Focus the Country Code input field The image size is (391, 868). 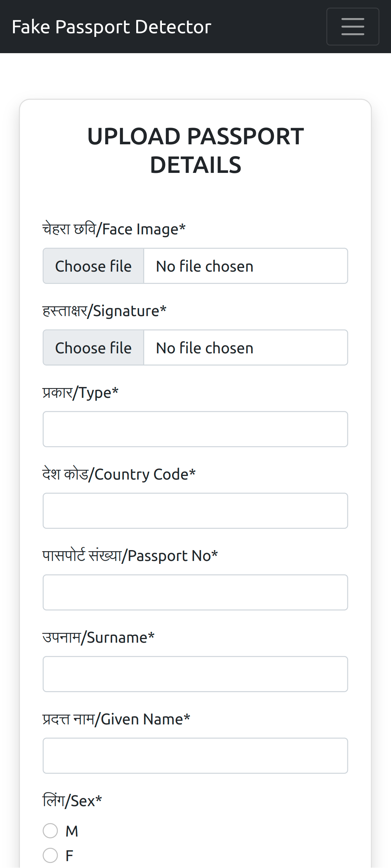click(195, 511)
